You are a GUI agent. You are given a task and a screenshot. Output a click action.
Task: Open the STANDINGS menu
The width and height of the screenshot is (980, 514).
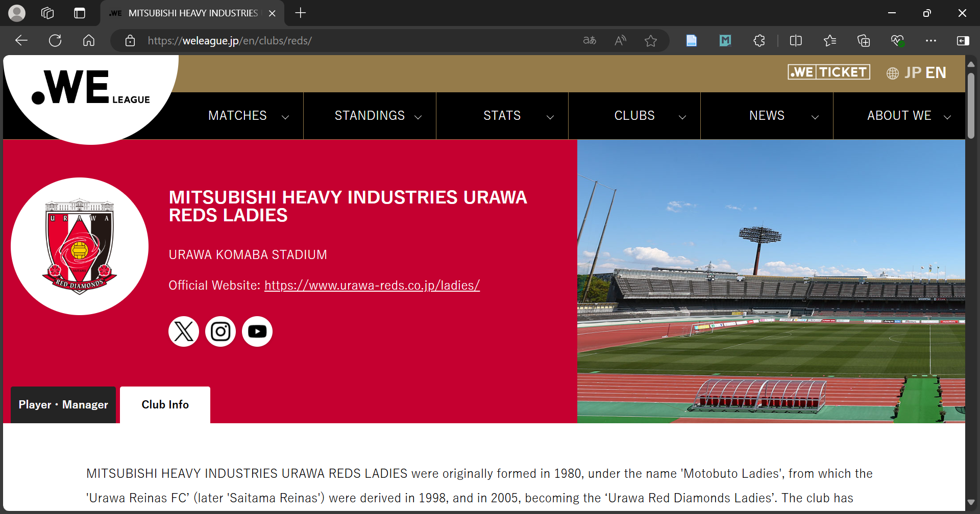pos(370,116)
